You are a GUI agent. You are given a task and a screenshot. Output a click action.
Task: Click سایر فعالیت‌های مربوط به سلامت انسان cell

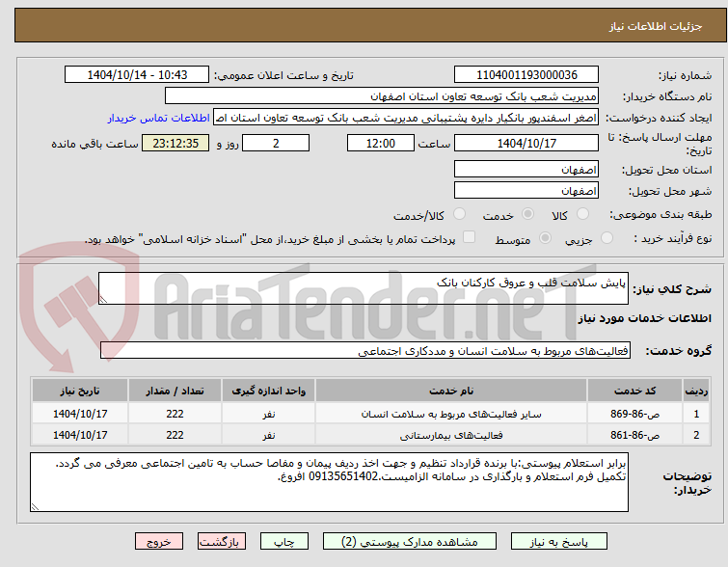point(451,414)
